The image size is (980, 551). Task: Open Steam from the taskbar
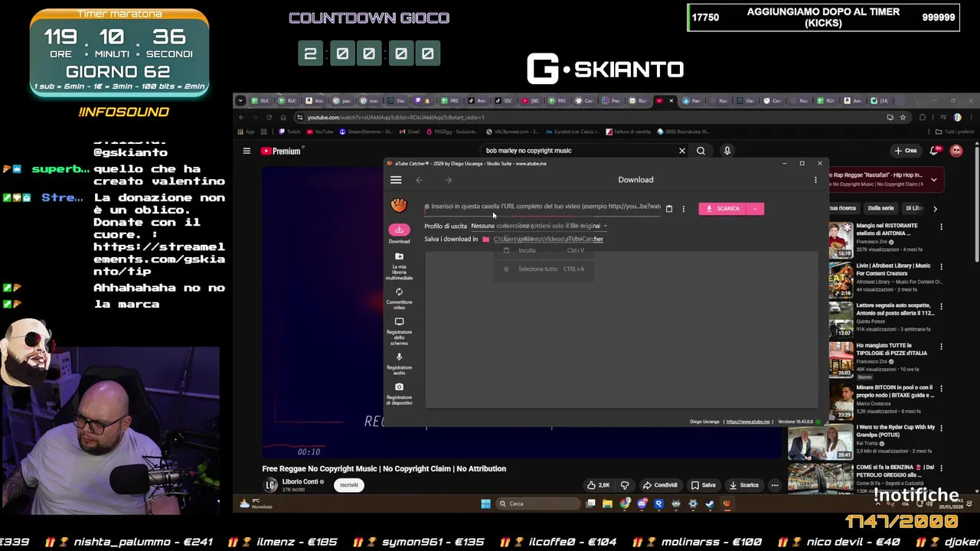(710, 504)
